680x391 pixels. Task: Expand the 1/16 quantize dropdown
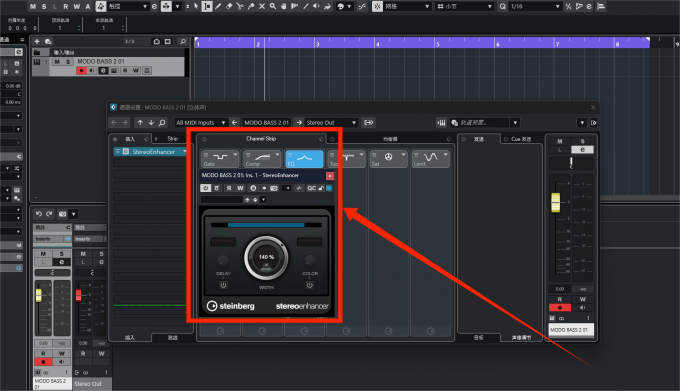click(535, 6)
